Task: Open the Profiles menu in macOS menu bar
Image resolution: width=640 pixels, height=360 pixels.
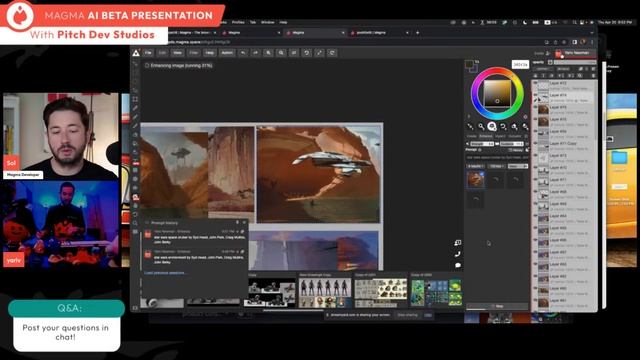Action: point(238,22)
